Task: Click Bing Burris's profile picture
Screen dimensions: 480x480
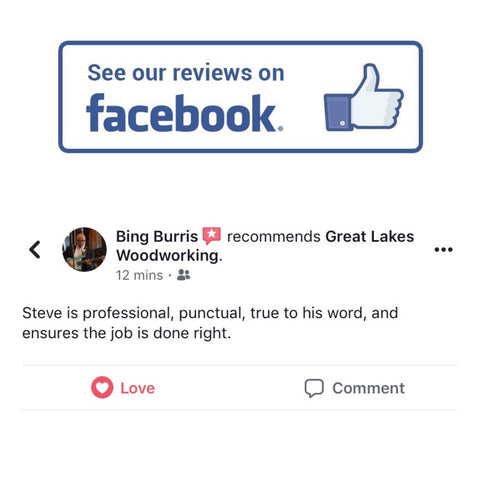Action: click(x=85, y=249)
